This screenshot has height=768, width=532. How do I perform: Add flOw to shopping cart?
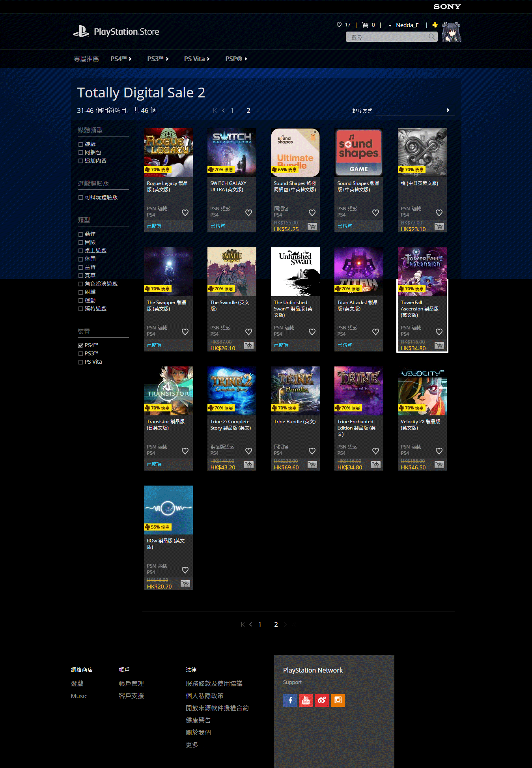tap(185, 584)
